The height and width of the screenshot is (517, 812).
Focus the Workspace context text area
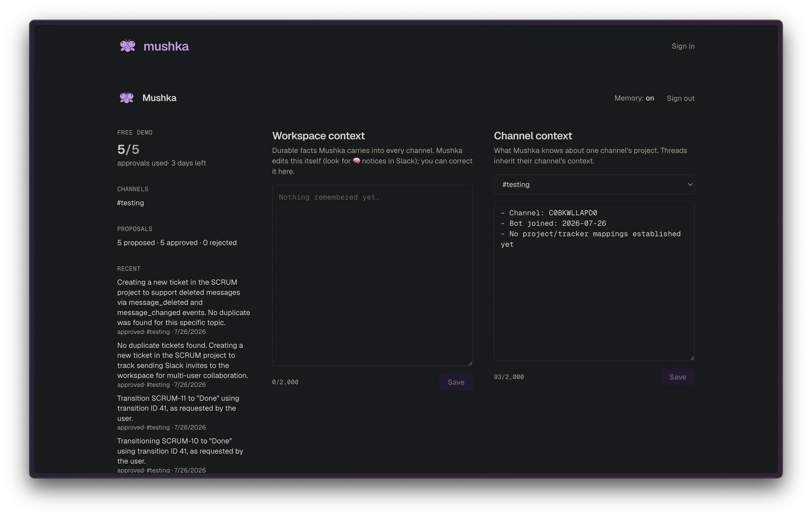pyautogui.click(x=372, y=275)
